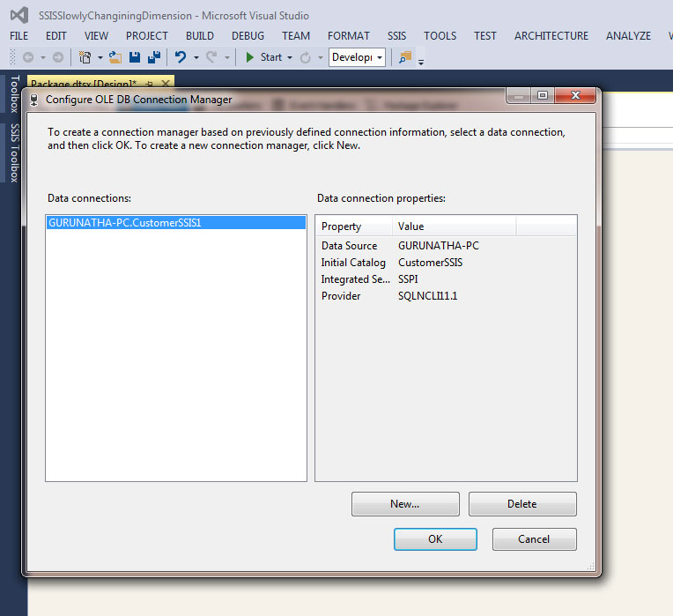Screen dimensions: 673x616
Task: Pin the Package.dtsx design tab
Action: tap(150, 83)
